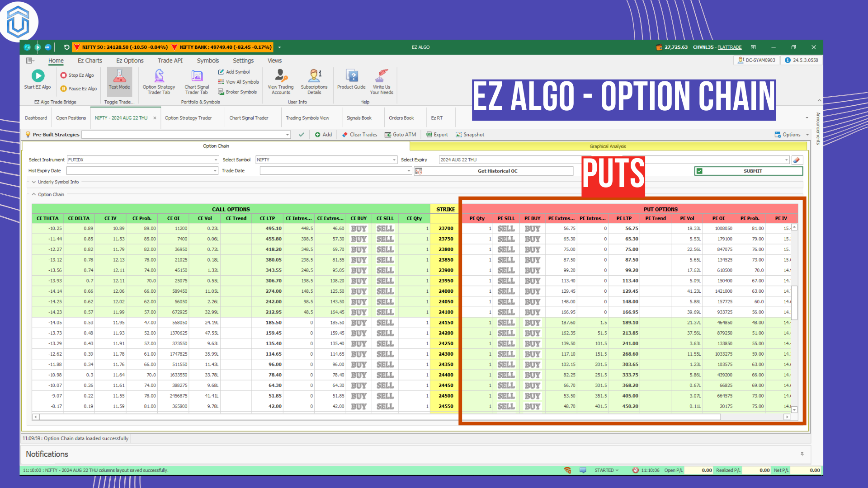The width and height of the screenshot is (868, 488).
Task: Click the Snapshot button
Action: 474,134
